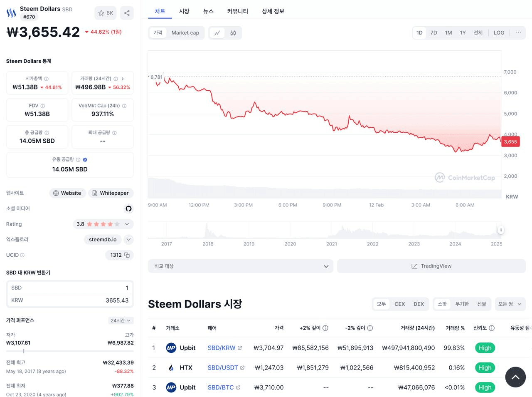Show max supply info icon
The image size is (532, 397).
point(114,133)
